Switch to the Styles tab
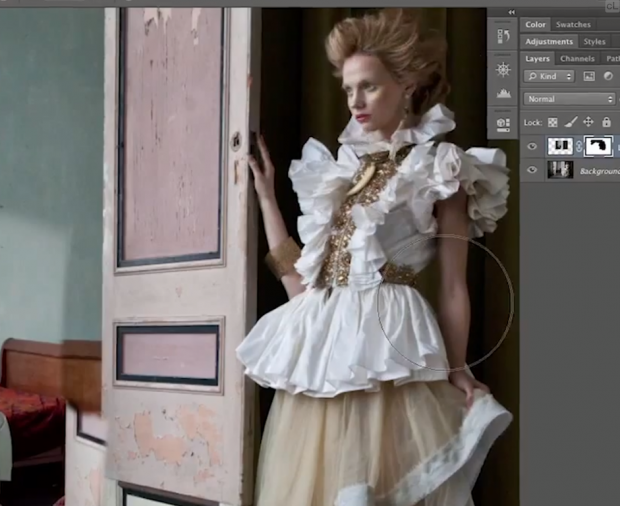This screenshot has height=506, width=620. [594, 42]
